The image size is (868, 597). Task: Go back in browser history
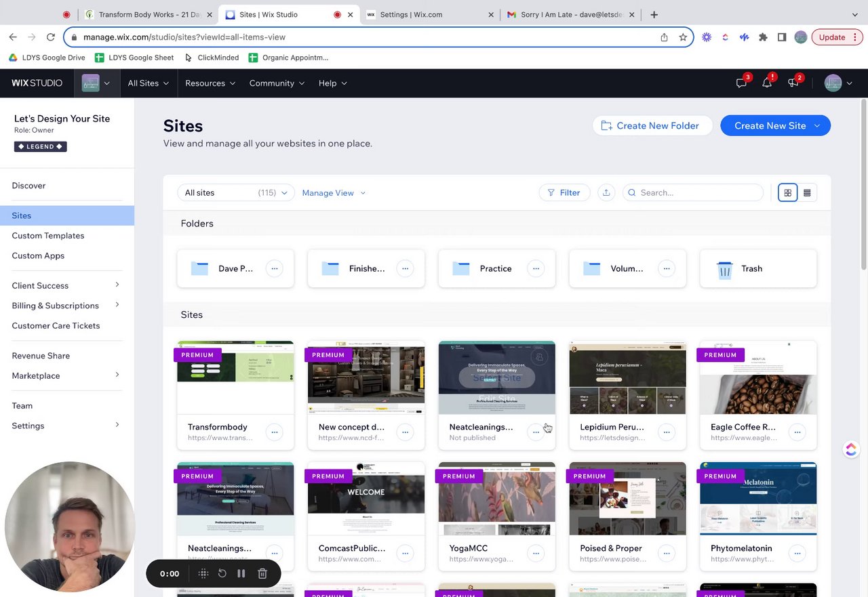13,37
